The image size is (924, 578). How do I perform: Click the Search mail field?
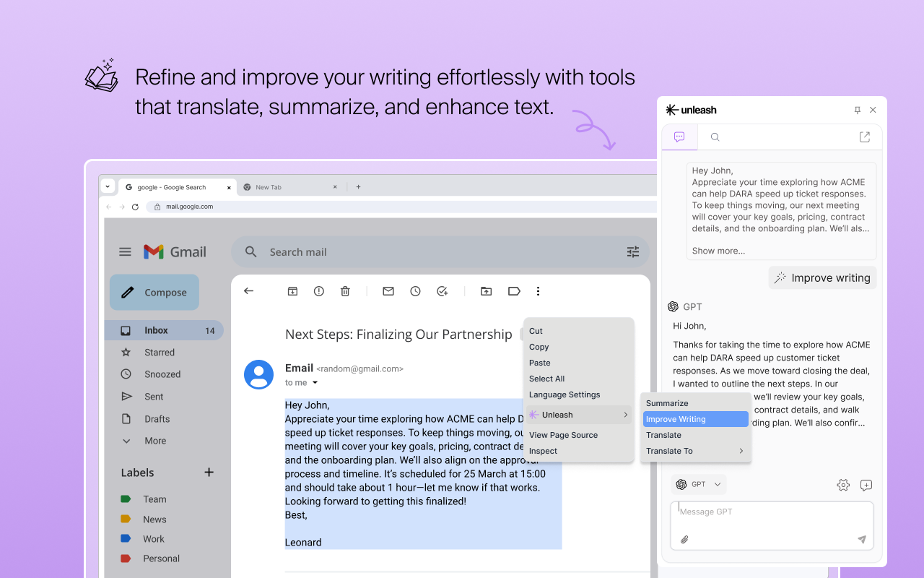(440, 252)
